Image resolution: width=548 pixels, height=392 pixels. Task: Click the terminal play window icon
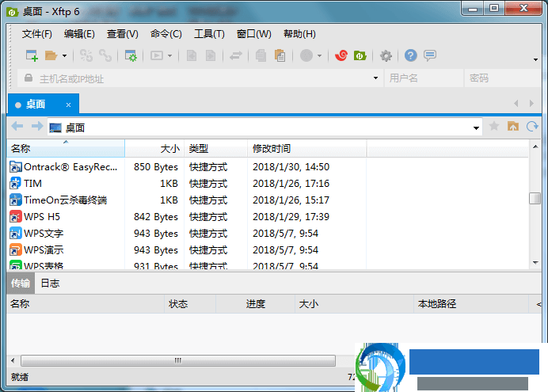157,55
